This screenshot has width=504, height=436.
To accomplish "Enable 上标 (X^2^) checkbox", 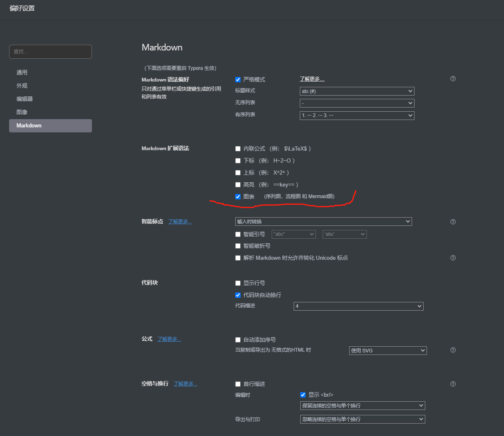I will point(238,172).
